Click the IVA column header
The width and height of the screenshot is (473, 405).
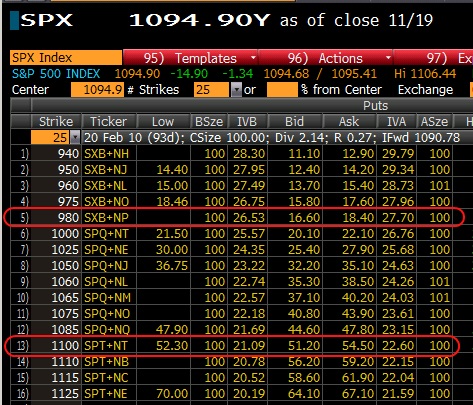pos(396,122)
